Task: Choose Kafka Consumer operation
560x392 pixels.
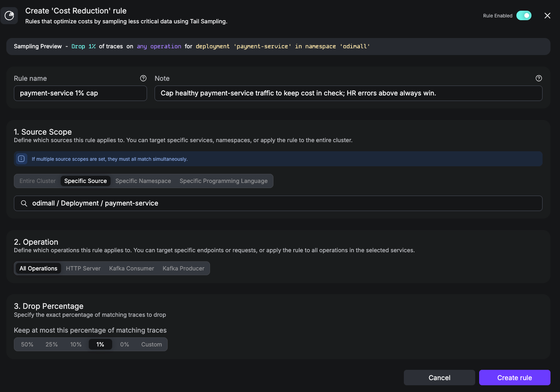Action: click(x=132, y=268)
